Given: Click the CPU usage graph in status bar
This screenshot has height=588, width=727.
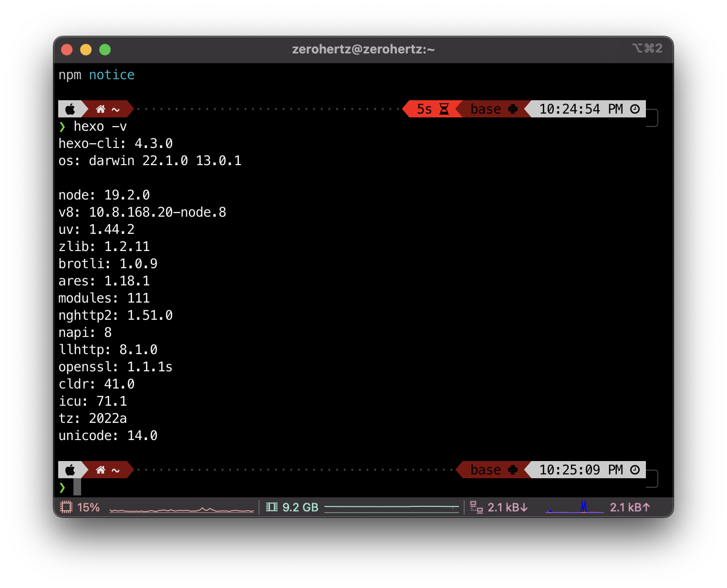Looking at the screenshot, I should (x=182, y=510).
